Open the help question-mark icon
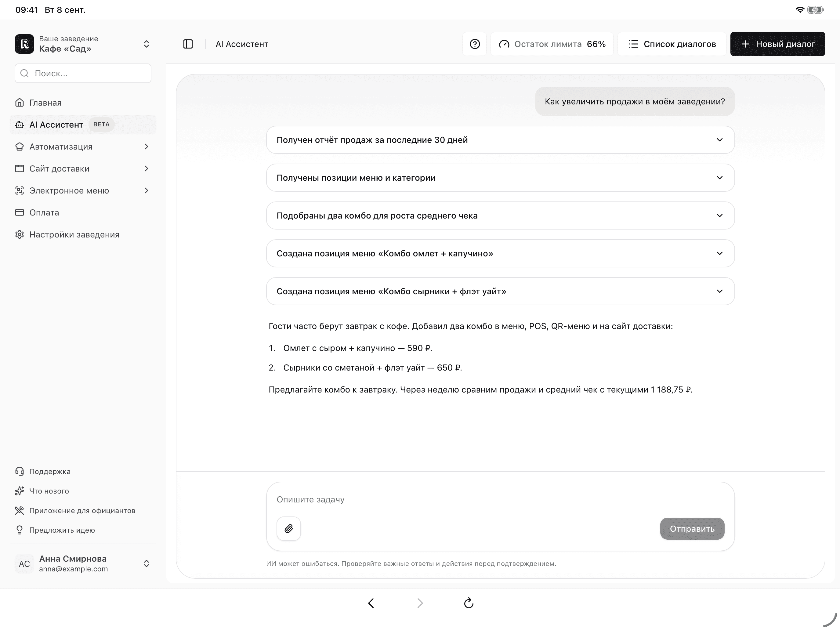This screenshot has width=840, height=630. tap(475, 44)
